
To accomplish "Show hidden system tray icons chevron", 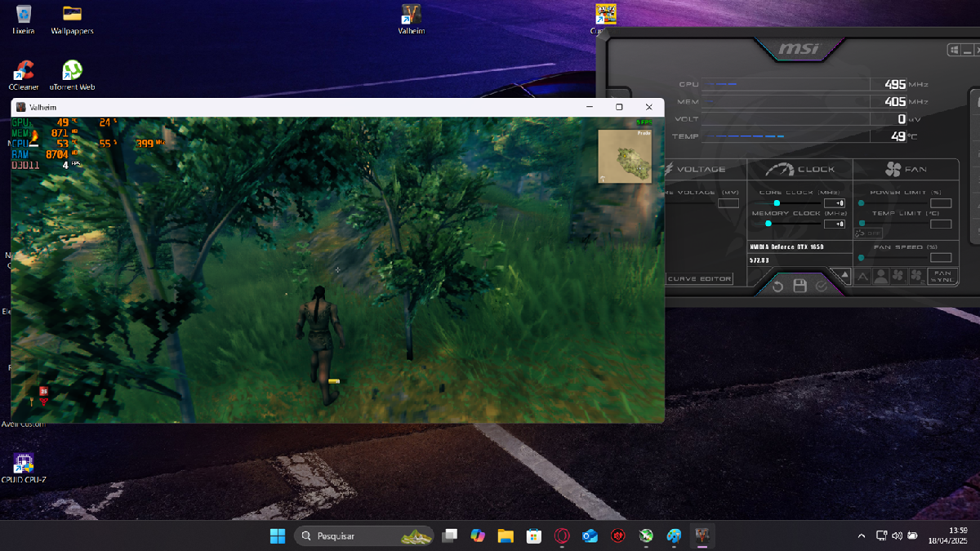I will pyautogui.click(x=861, y=536).
